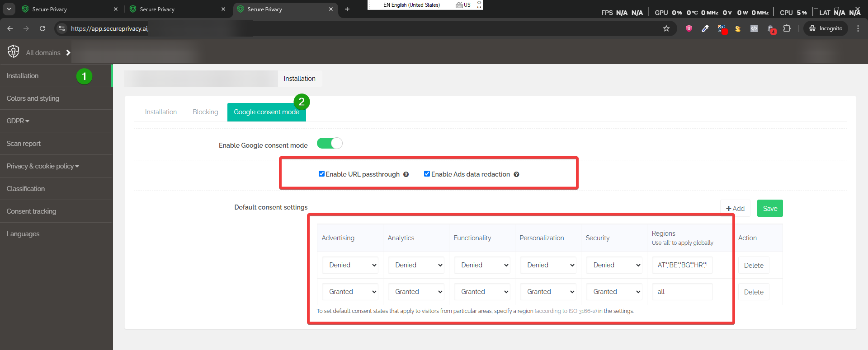Click the IE tab extension icon
The width and height of the screenshot is (868, 350).
pos(722,29)
